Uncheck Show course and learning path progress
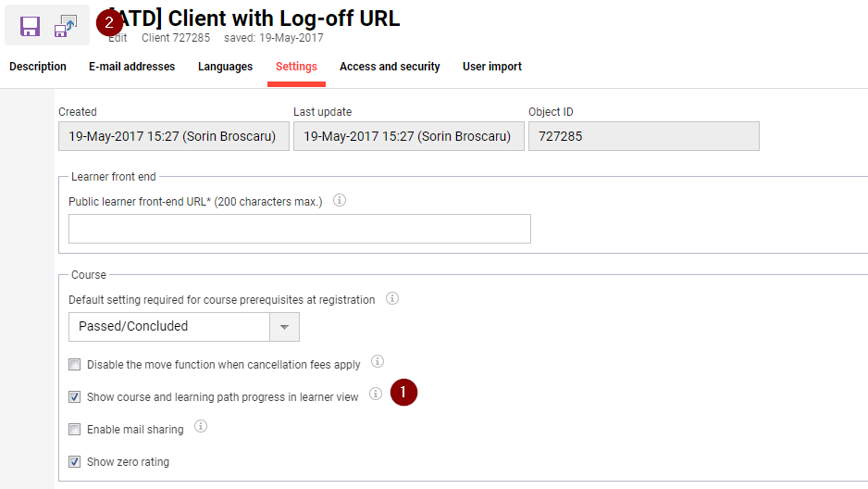Viewport: 868px width, 489px height. [x=75, y=397]
